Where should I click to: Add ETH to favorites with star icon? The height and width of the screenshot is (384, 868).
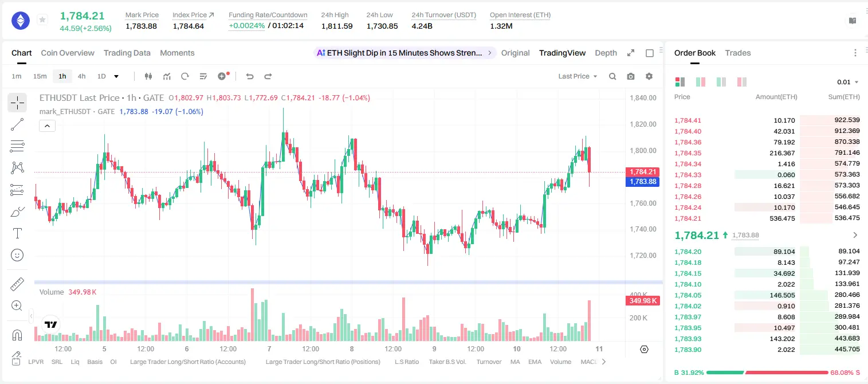pyautogui.click(x=42, y=20)
